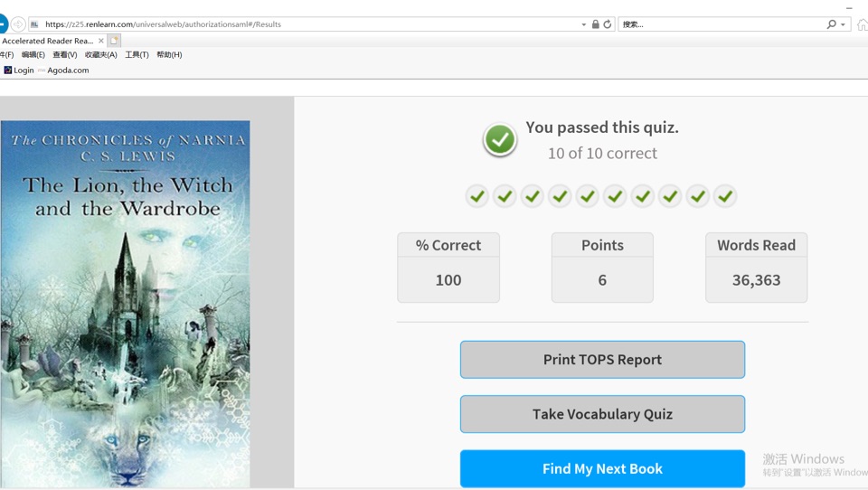Click the Login bookmark favicon
Screen dimensions: 868x490
point(8,71)
